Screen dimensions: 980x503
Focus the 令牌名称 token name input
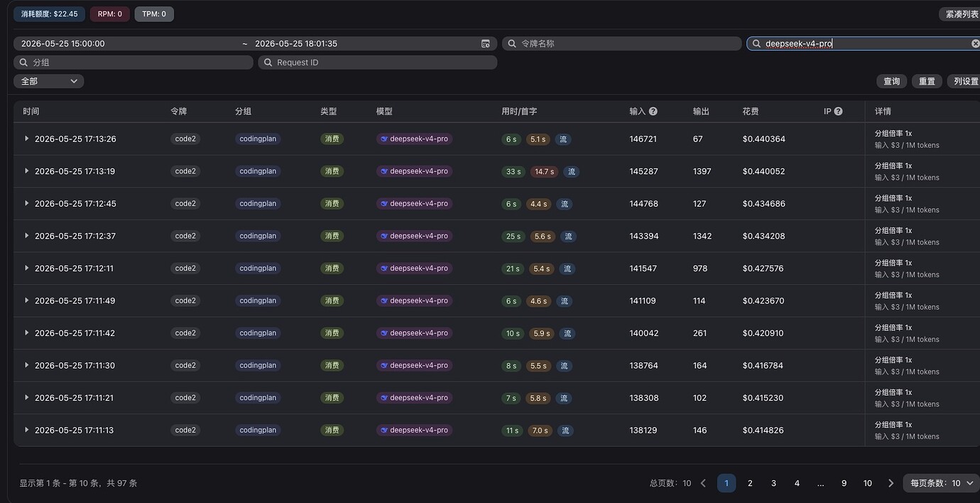pyautogui.click(x=622, y=43)
